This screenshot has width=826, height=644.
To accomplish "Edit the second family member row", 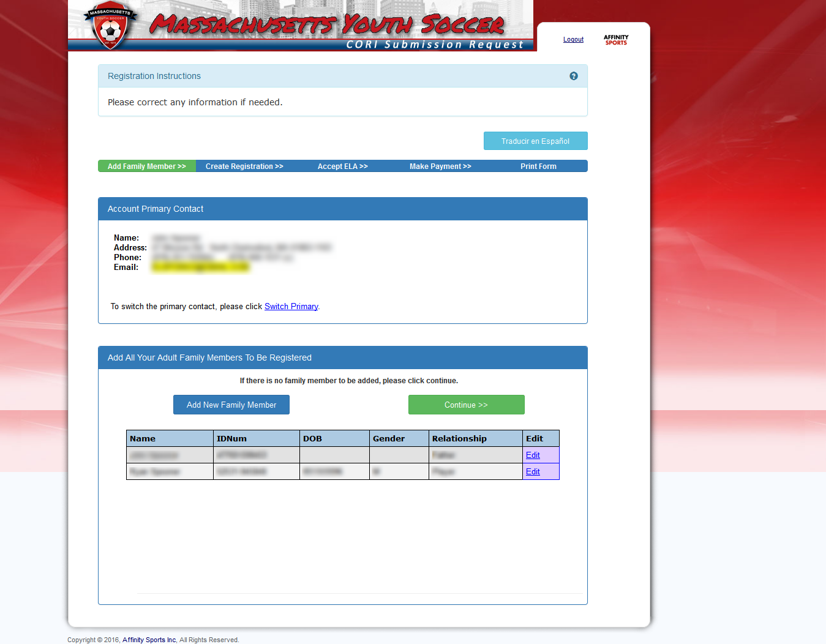I will click(533, 471).
